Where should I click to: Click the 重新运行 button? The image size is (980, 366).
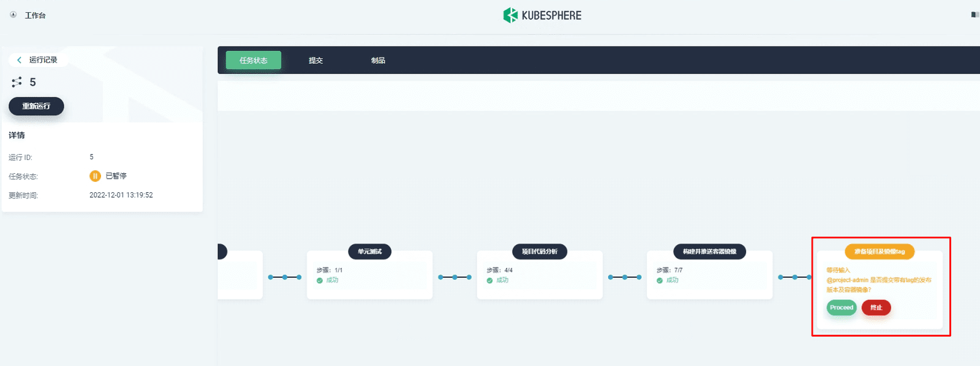pyautogui.click(x=36, y=106)
